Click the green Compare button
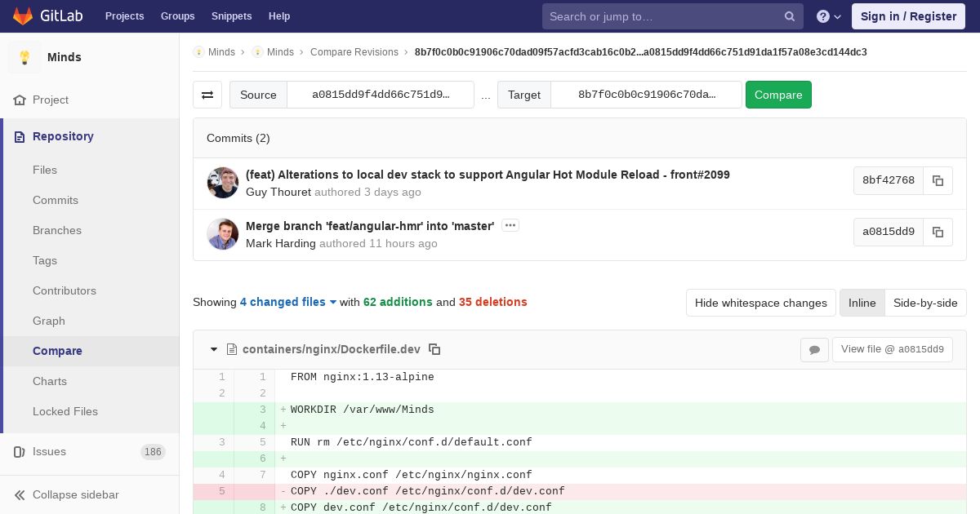Image resolution: width=980 pixels, height=514 pixels. coord(778,95)
